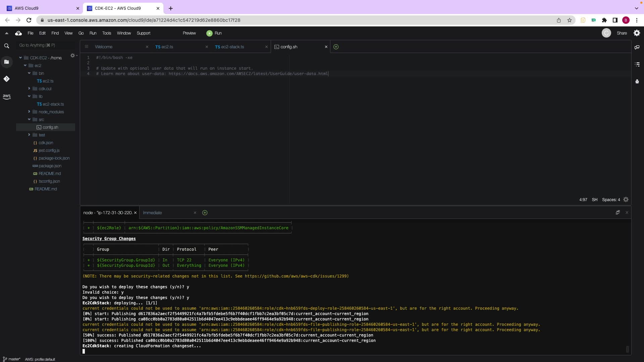Open the Tools menu
Screen dimensions: 644x362
tap(106, 33)
